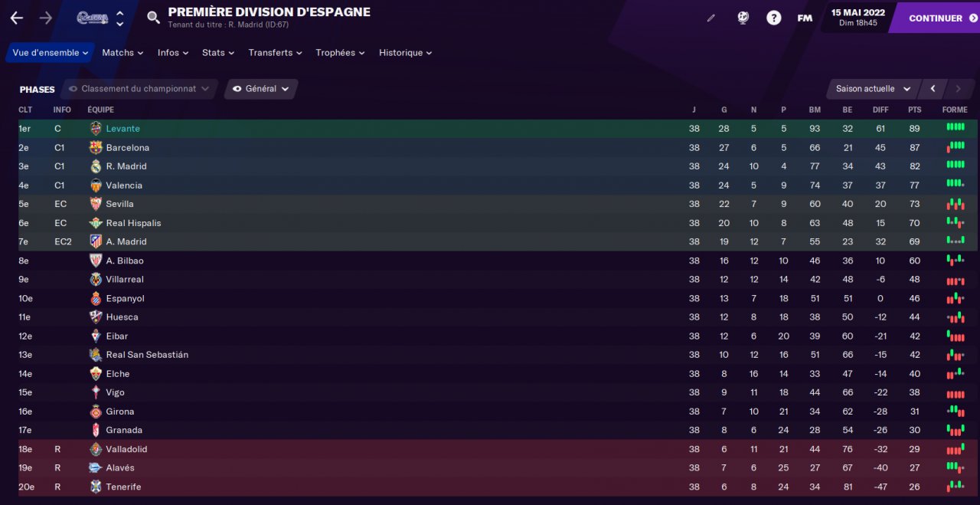Click the Levante club badge
The width and height of the screenshot is (980, 505).
tap(96, 129)
